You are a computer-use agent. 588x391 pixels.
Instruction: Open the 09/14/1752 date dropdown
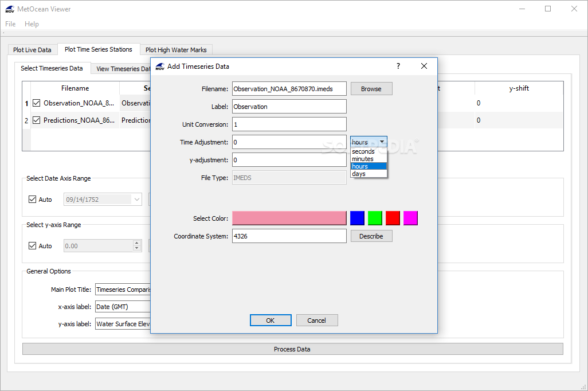tap(137, 200)
